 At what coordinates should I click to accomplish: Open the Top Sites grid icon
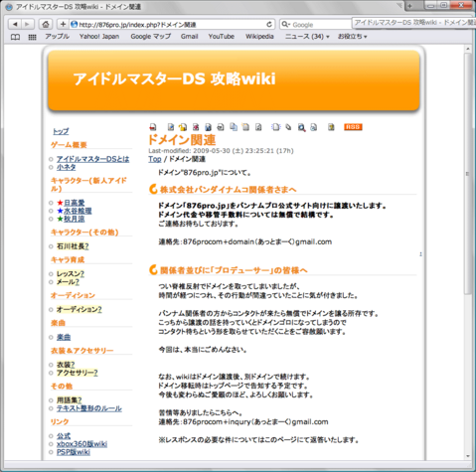(x=32, y=37)
